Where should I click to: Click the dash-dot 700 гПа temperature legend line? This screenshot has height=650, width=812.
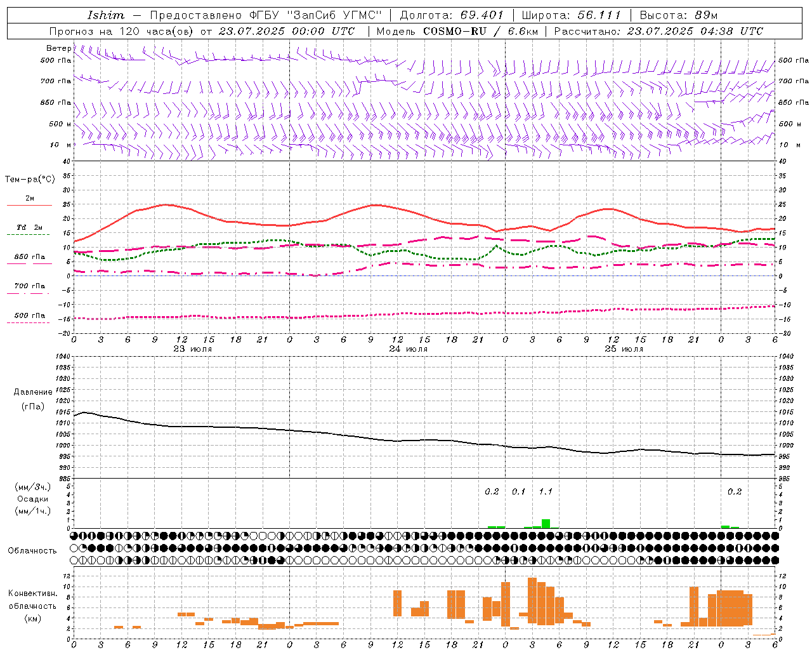[28, 293]
